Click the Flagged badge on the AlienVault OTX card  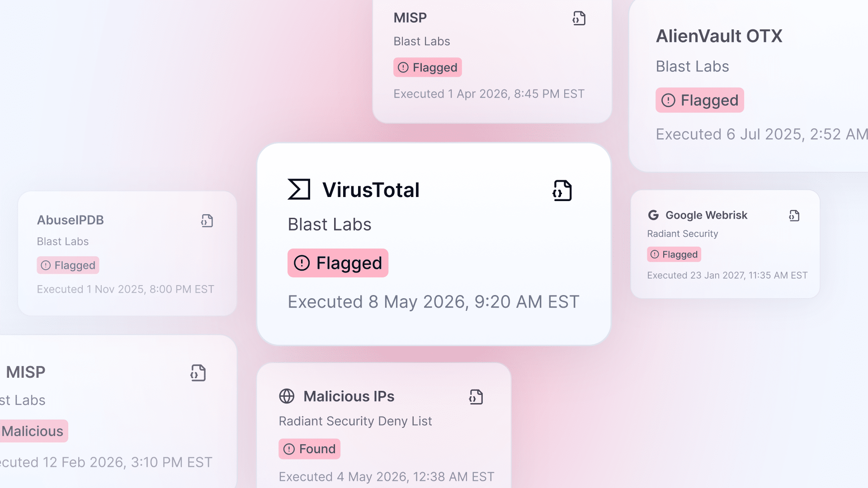(x=699, y=100)
